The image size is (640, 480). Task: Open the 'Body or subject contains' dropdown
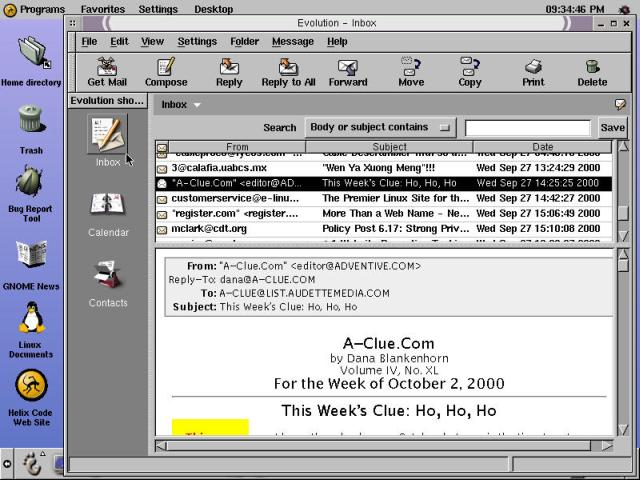[380, 127]
